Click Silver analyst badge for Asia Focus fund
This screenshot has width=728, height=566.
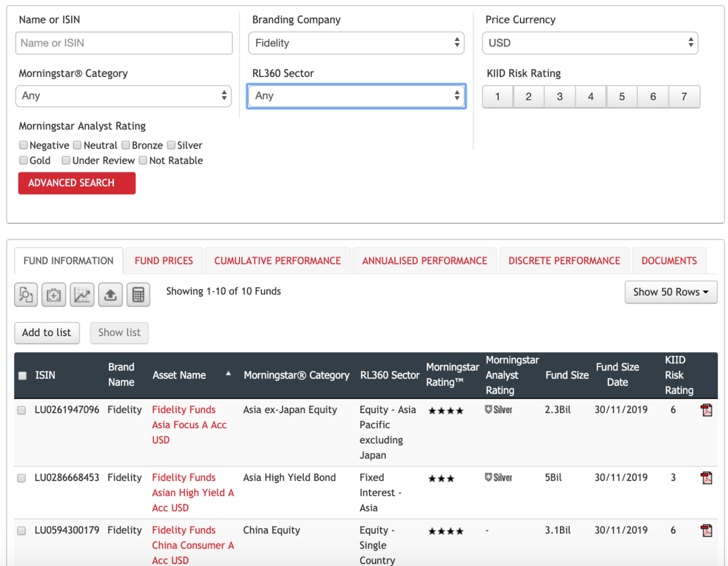pos(499,410)
